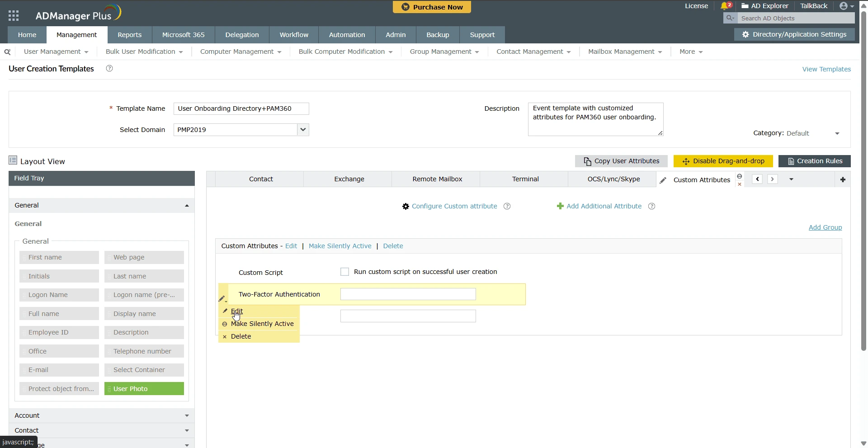Click Disable Drag-and-drop
Viewport: 868px width, 448px height.
coord(723,161)
